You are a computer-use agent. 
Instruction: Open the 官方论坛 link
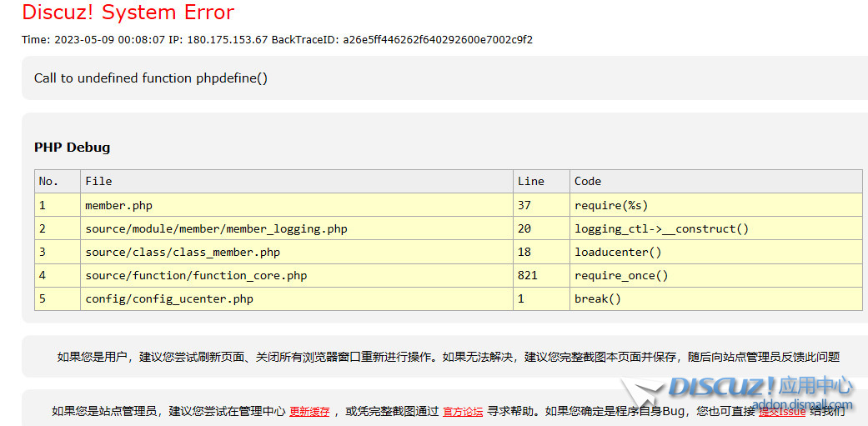coord(463,411)
